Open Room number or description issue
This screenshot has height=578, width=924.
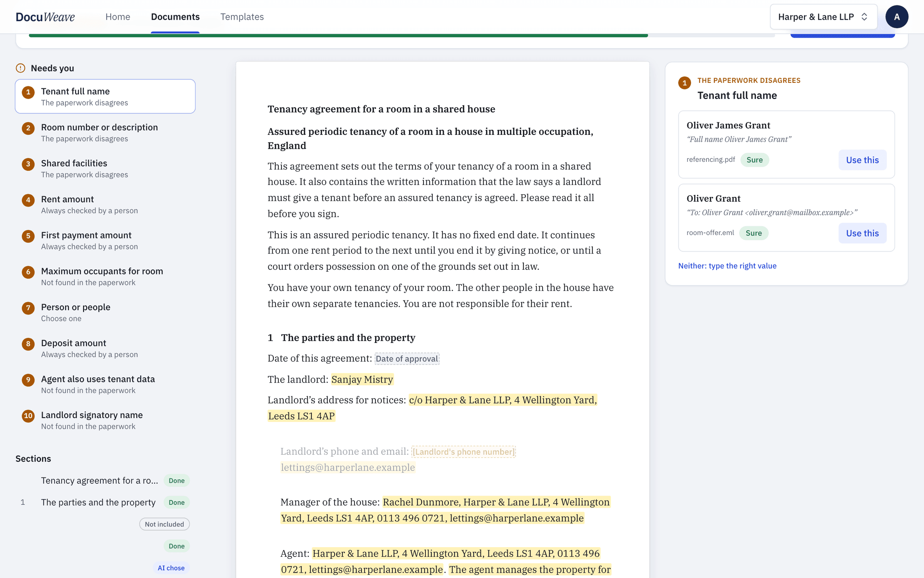pyautogui.click(x=105, y=133)
